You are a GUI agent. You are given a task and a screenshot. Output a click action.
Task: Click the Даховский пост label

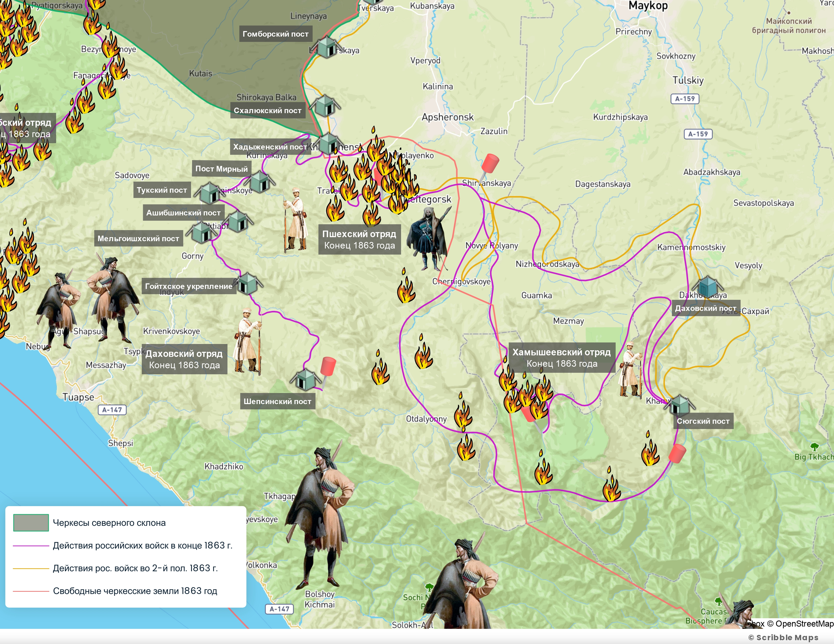(706, 308)
